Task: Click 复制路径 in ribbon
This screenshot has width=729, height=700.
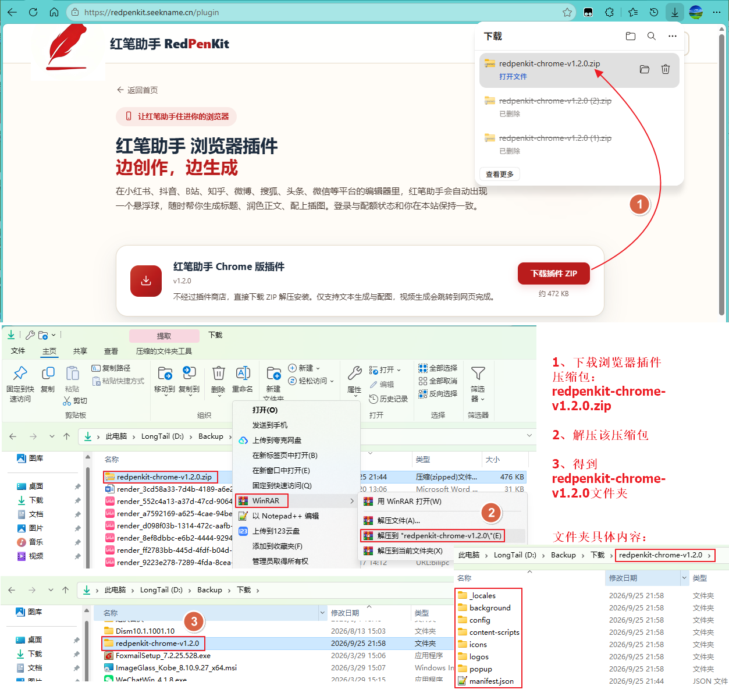Action: coord(111,368)
